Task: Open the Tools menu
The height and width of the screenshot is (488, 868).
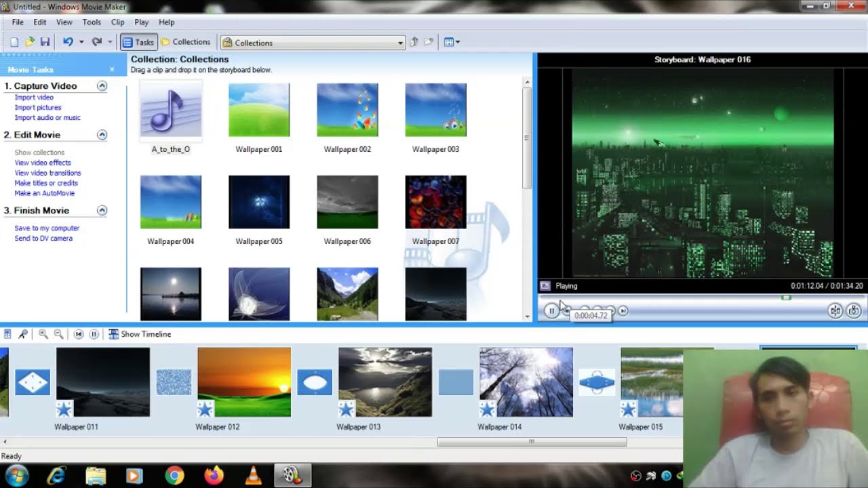Action: click(92, 22)
